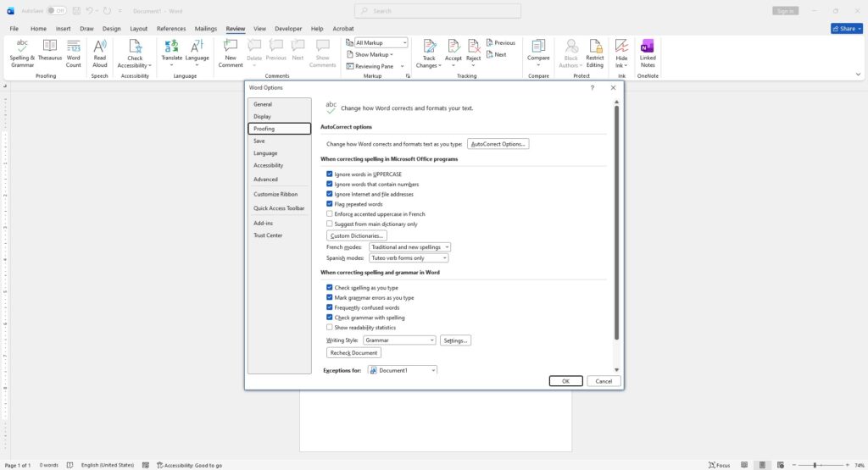Screen dimensions: 868x470
Task: Expand the Markup group dialog launcher
Action: pyautogui.click(x=408, y=75)
